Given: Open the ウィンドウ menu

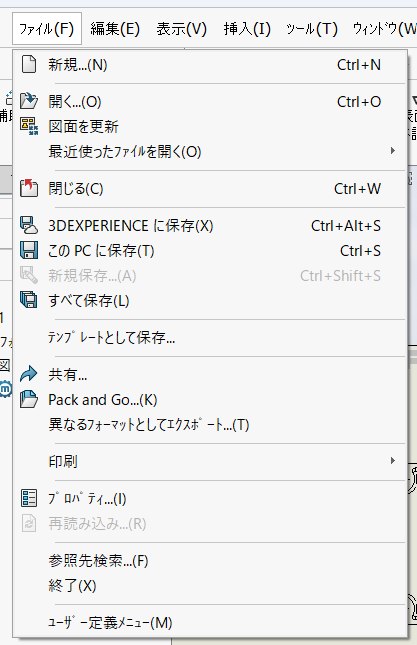Looking at the screenshot, I should (x=385, y=29).
